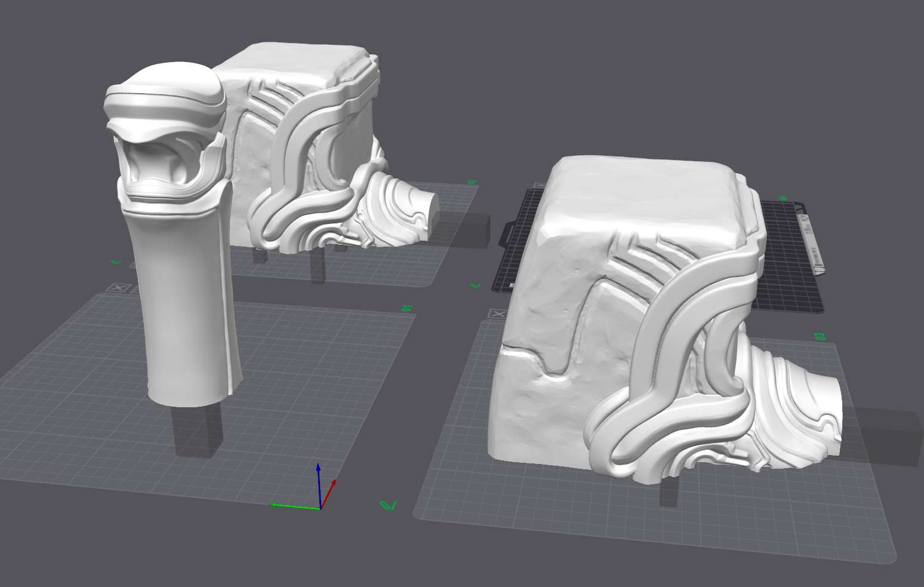This screenshot has width=924, height=587.
Task: Click the X icon on the front-left plate
Action: (x=118, y=288)
